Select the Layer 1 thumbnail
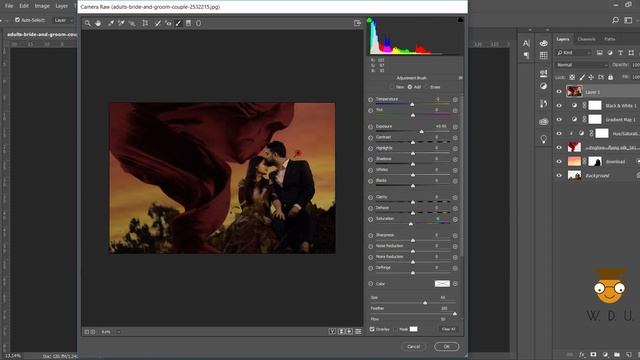640x360 pixels. coord(574,91)
